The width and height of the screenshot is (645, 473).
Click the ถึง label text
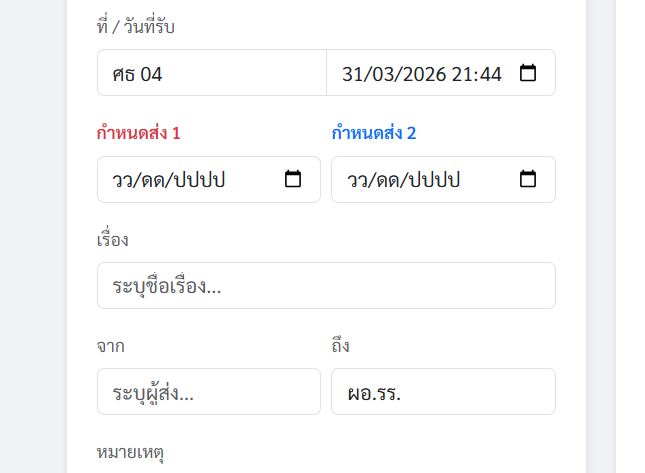pos(340,346)
